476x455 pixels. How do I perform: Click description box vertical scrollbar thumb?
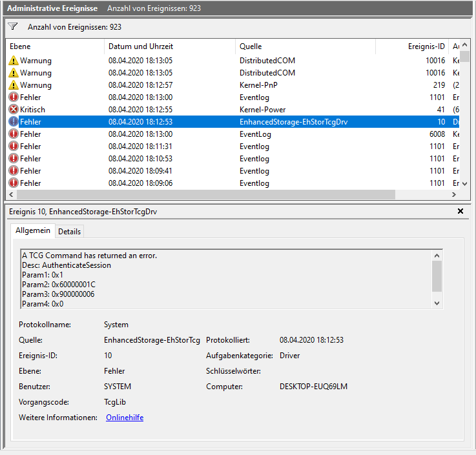[x=437, y=276]
